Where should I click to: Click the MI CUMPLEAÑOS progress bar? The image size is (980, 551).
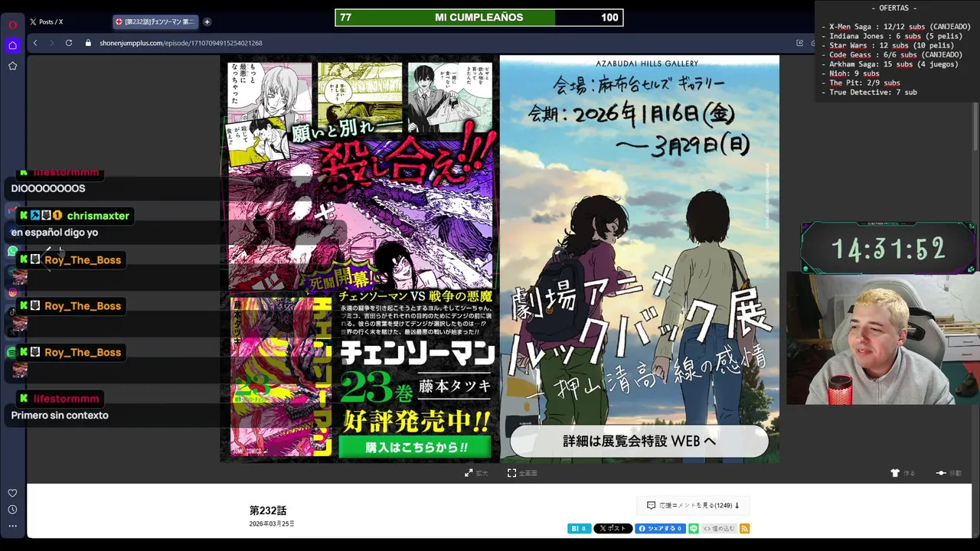[479, 18]
